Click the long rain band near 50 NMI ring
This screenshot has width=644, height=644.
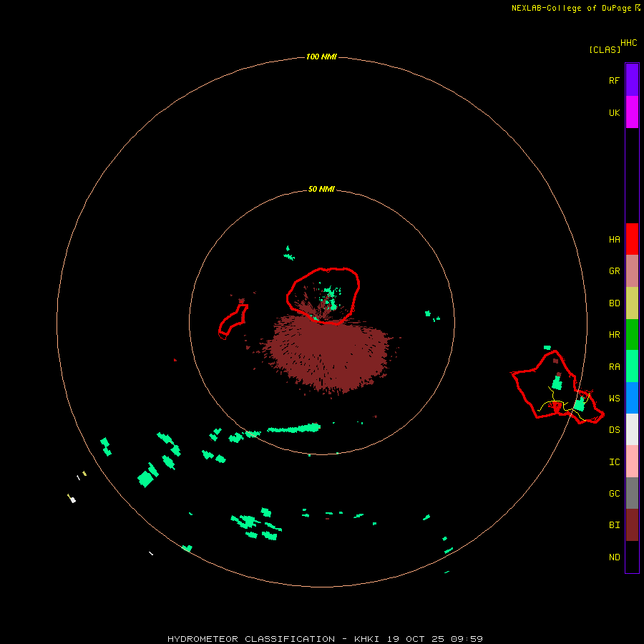(293, 429)
